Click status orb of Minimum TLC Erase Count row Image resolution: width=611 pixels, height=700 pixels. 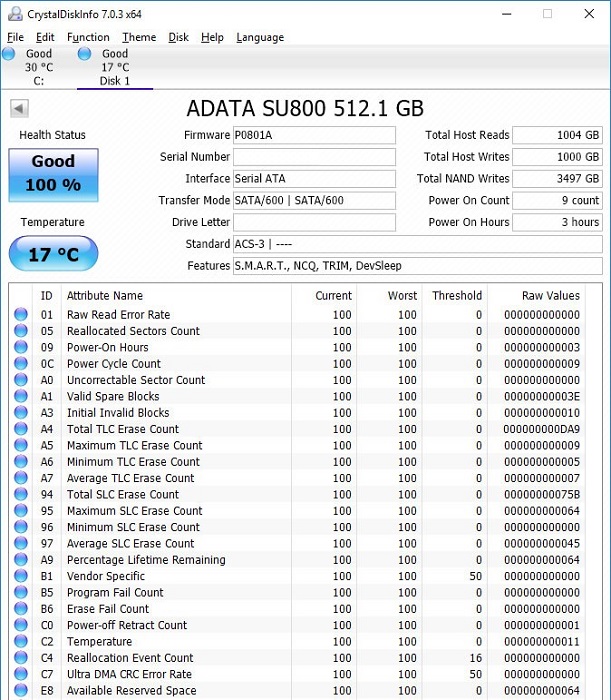[21, 461]
